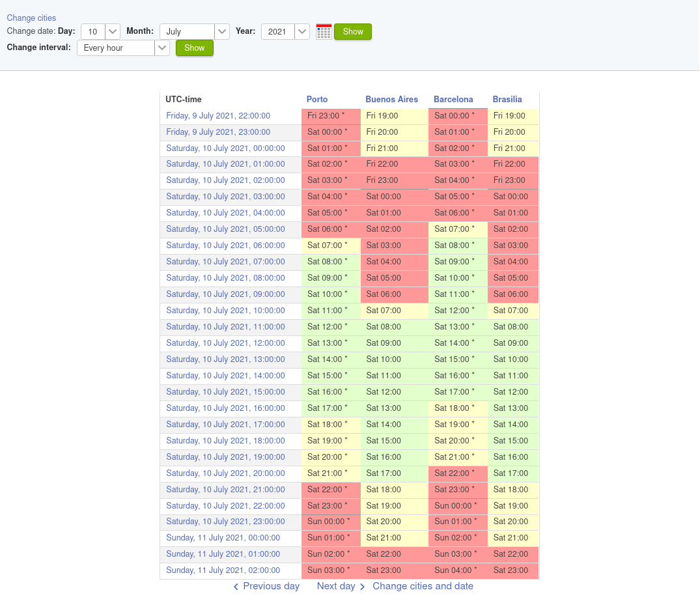Click the Previous day left chevron

pyautogui.click(x=236, y=587)
